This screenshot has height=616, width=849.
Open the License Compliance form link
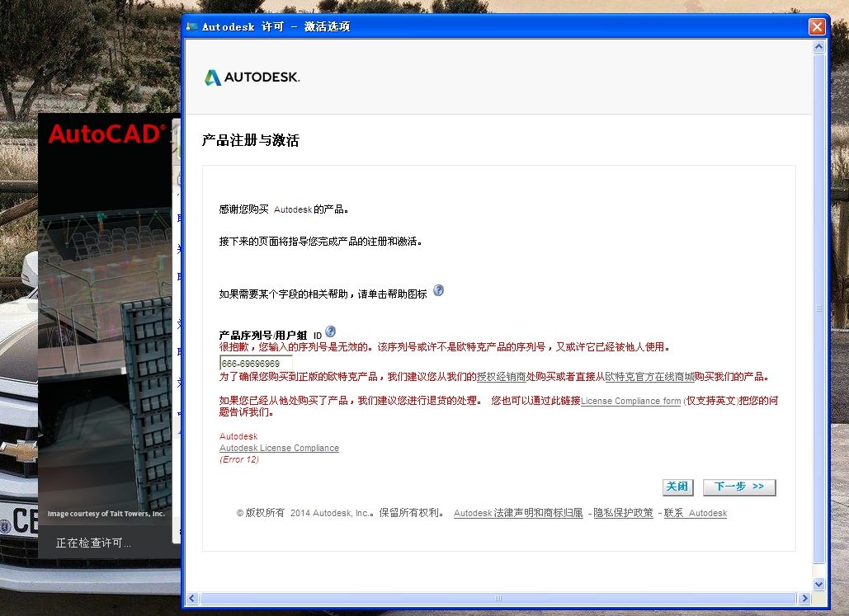[x=631, y=401]
